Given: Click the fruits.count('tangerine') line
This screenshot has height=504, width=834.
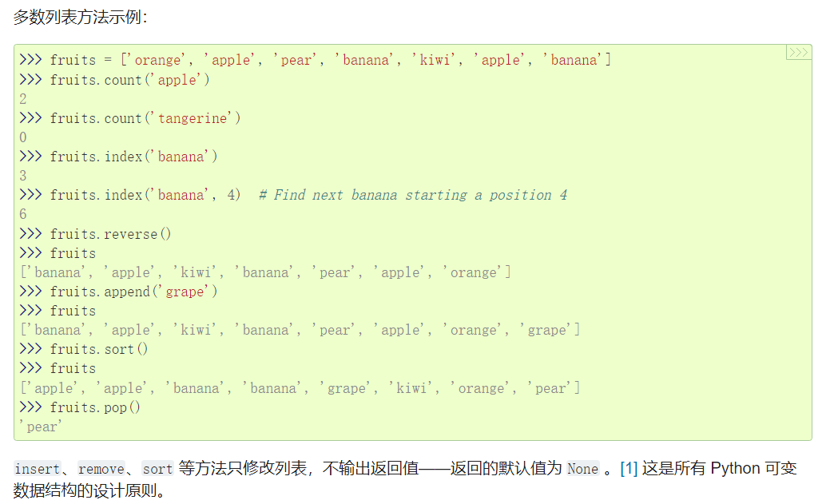Looking at the screenshot, I should [145, 118].
